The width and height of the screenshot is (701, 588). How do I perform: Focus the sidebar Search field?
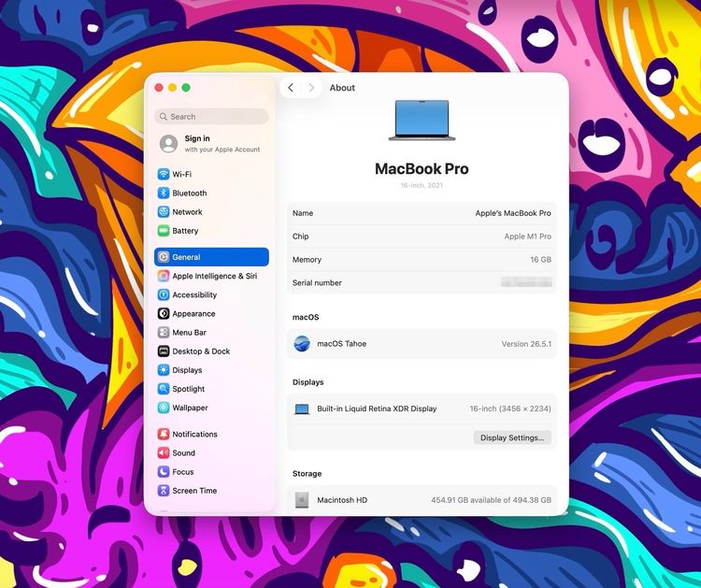(x=211, y=116)
